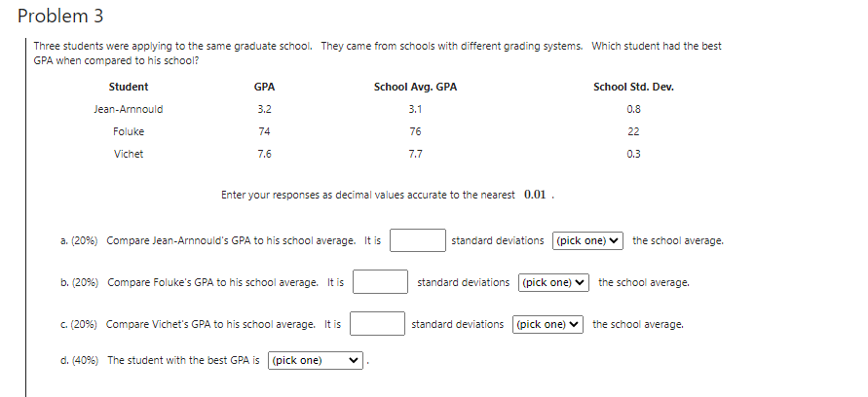Select the Foluke name in the table
868x397 pixels.
click(x=129, y=131)
